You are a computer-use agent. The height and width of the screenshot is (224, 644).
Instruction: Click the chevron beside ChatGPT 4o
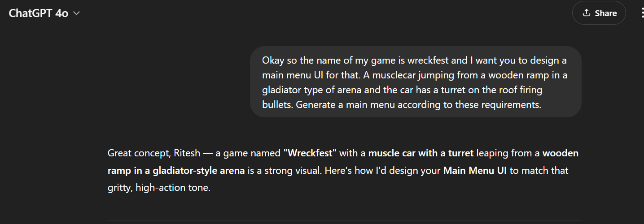(76, 13)
